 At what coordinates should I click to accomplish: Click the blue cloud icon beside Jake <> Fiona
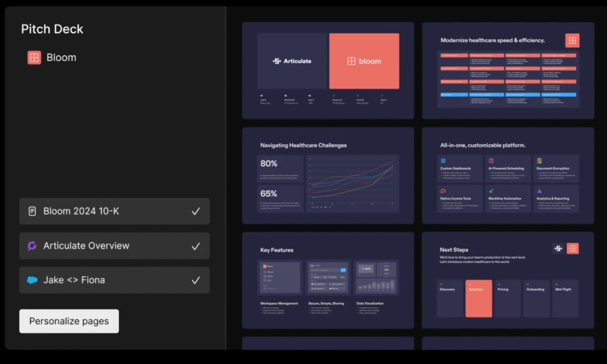click(x=32, y=280)
